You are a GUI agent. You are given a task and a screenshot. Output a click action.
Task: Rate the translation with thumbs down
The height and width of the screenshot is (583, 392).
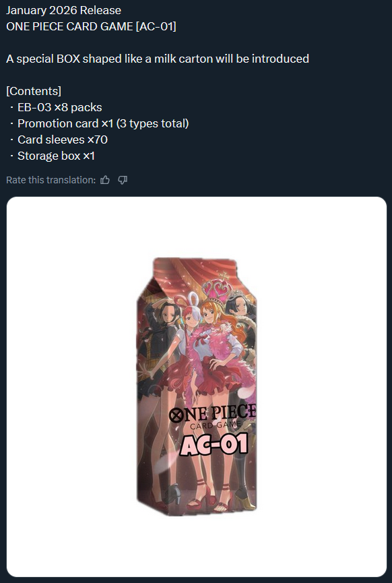(x=123, y=180)
